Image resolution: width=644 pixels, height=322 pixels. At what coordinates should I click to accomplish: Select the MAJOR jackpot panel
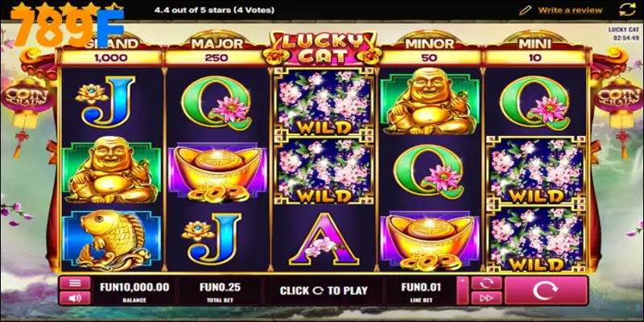(217, 50)
